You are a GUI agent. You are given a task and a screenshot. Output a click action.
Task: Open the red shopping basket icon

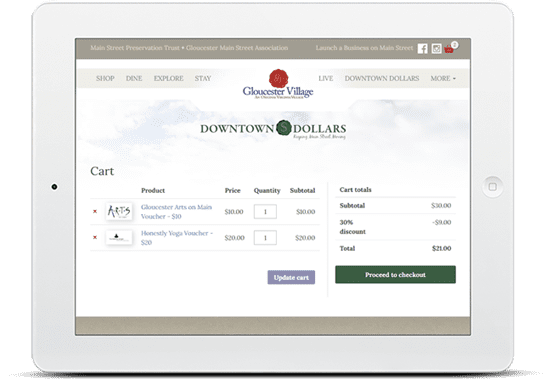coord(449,49)
